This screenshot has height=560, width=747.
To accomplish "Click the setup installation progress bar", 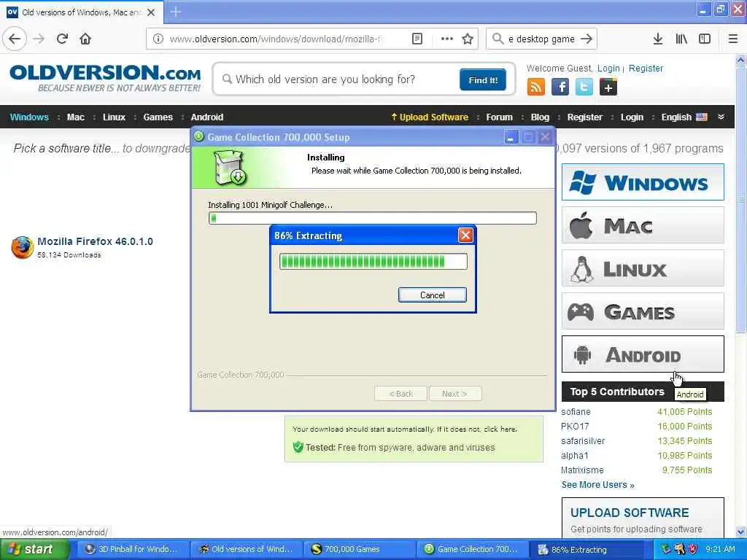I will [373, 218].
